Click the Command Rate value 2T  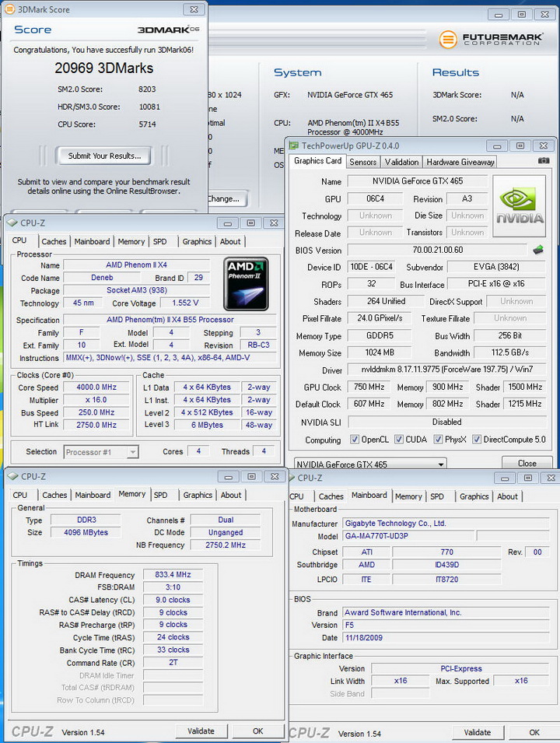click(173, 662)
